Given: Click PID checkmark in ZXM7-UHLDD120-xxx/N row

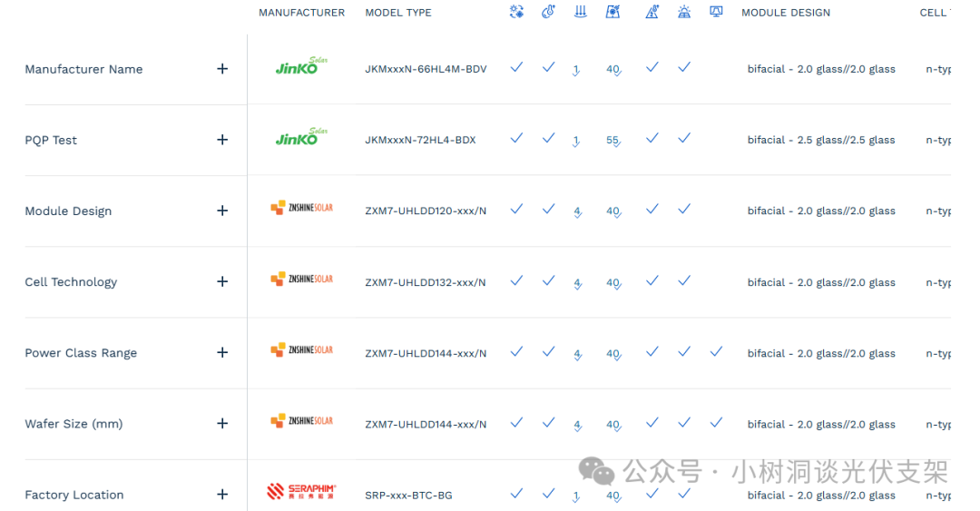Looking at the screenshot, I should click(x=652, y=209).
